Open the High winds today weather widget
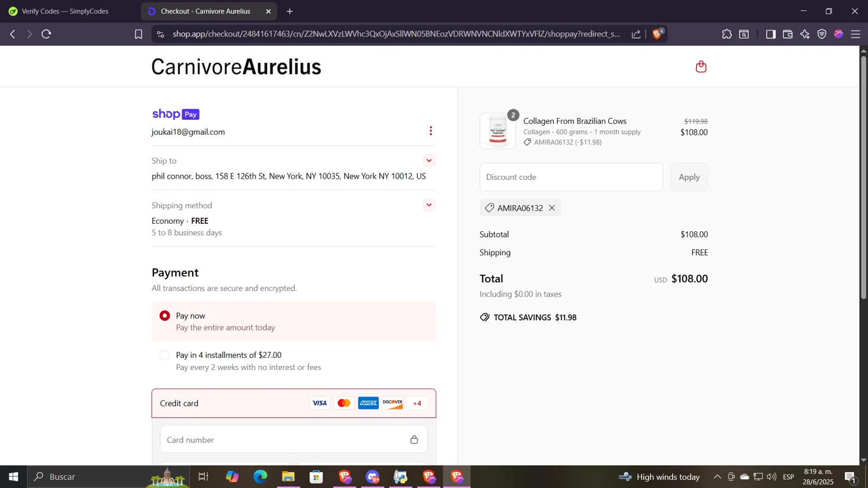 coord(660,477)
